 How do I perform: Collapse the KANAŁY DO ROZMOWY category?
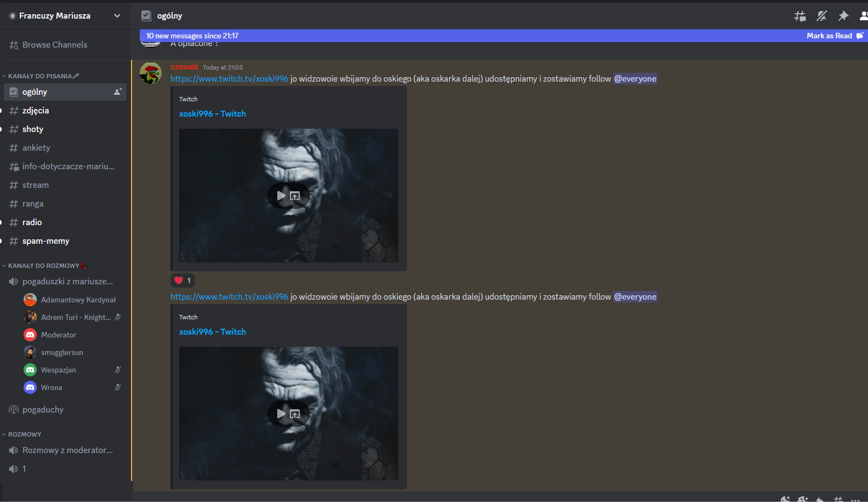coord(43,266)
